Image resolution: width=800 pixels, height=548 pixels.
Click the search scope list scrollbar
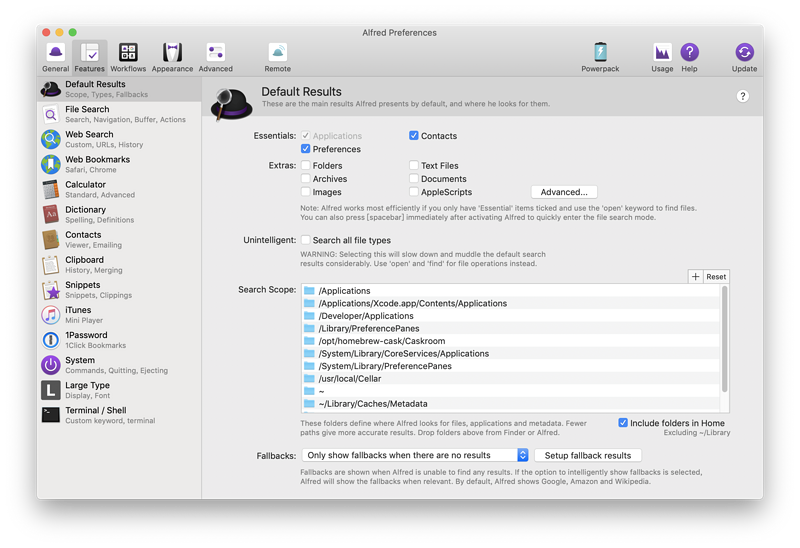(724, 339)
